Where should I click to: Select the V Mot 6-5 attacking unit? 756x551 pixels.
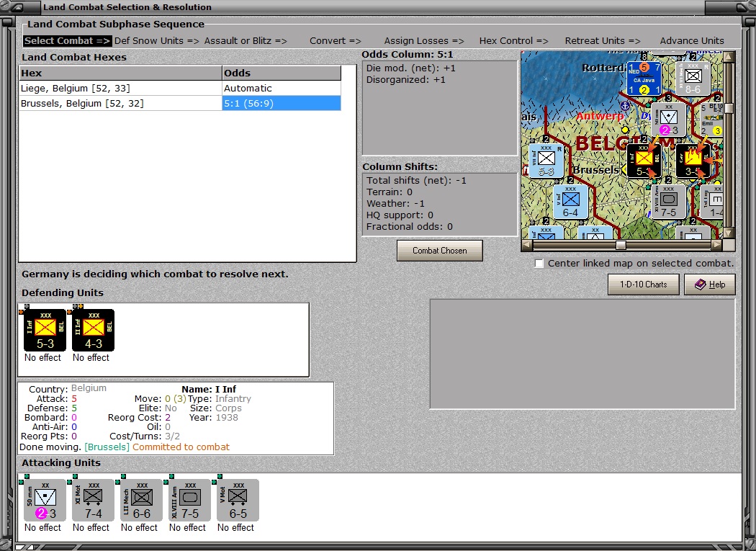coord(238,501)
